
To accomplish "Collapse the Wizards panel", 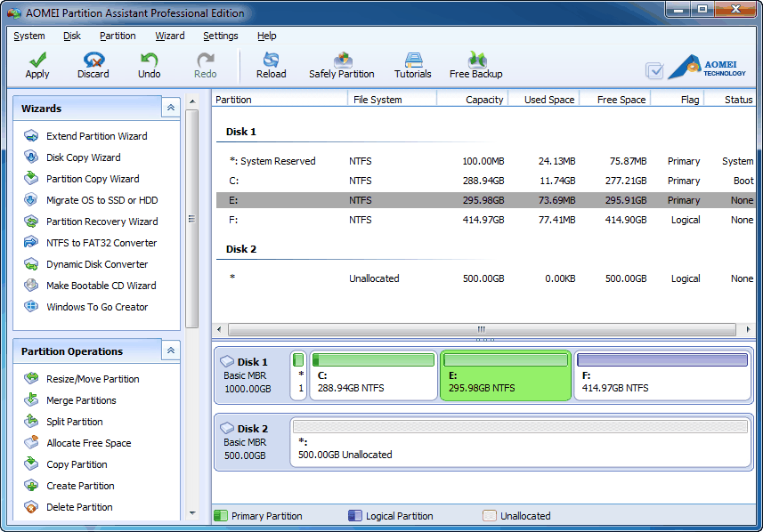I will point(171,108).
